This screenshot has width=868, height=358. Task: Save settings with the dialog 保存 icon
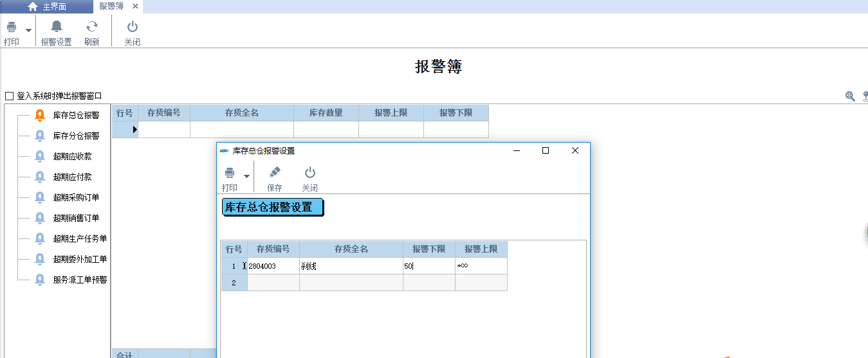pos(274,173)
